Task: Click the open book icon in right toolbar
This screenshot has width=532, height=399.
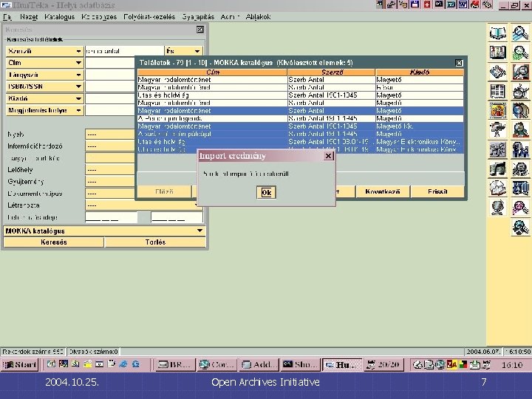Action: point(498,33)
